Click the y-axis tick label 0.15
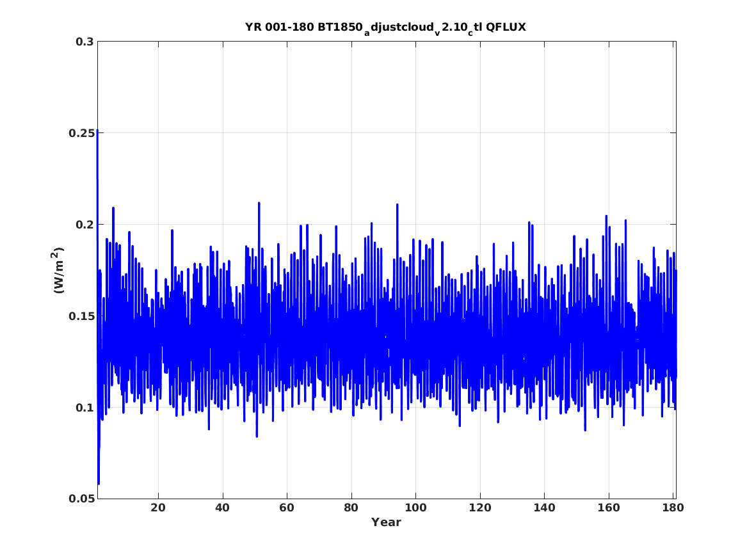Image resolution: width=747 pixels, height=560 pixels. [81, 316]
